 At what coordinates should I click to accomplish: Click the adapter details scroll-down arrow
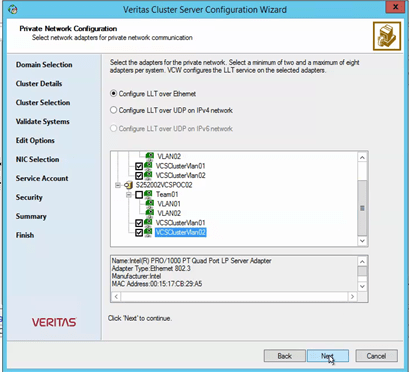pyautogui.click(x=362, y=286)
